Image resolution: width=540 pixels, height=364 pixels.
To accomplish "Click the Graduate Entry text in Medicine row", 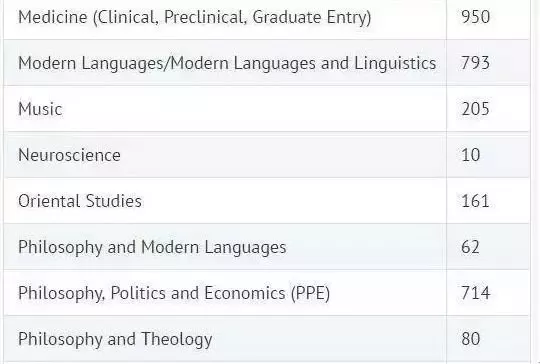I will (x=312, y=18).
